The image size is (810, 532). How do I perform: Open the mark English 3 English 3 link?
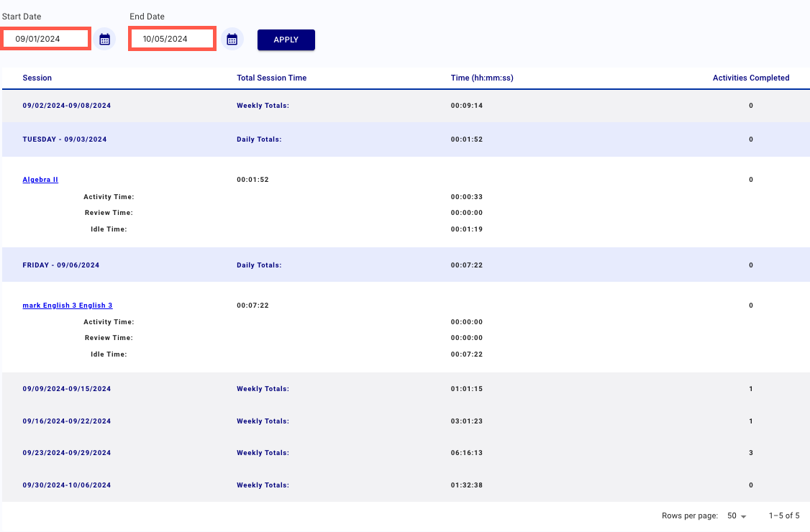pos(67,305)
